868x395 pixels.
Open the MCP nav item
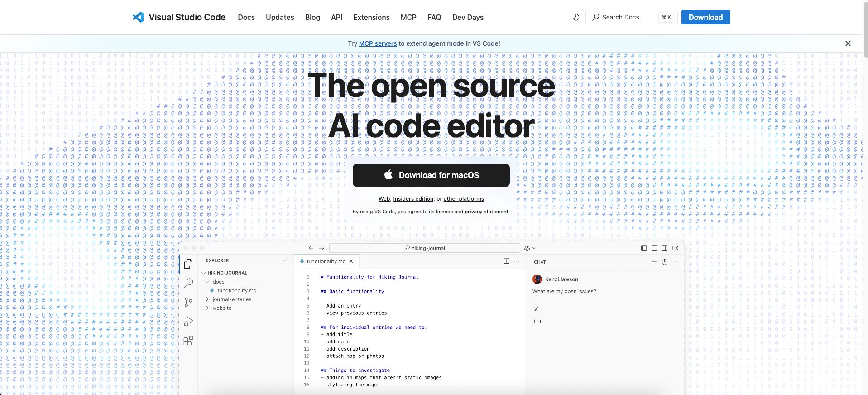(408, 17)
